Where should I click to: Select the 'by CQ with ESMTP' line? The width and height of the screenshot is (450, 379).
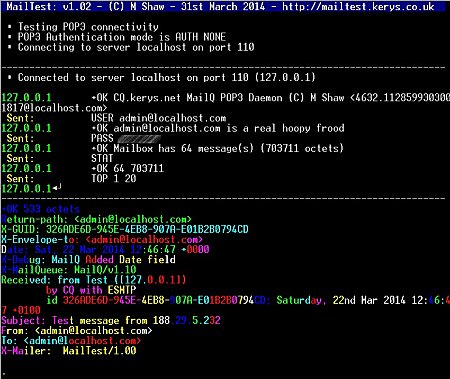click(91, 290)
